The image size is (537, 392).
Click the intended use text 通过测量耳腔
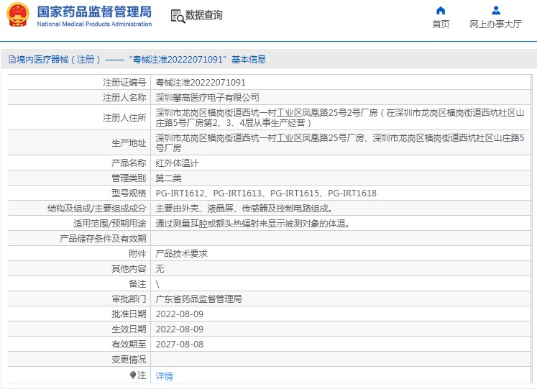click(x=253, y=224)
